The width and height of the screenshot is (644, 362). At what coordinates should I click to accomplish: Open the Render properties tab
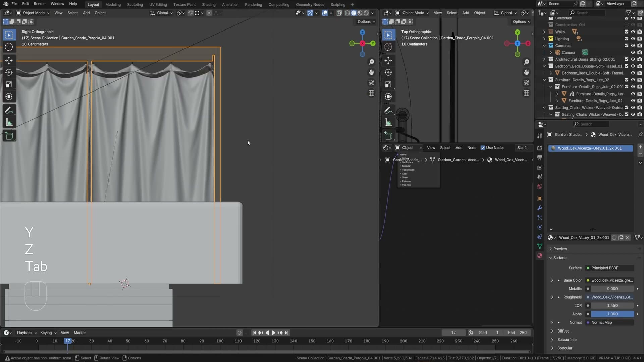(x=540, y=148)
